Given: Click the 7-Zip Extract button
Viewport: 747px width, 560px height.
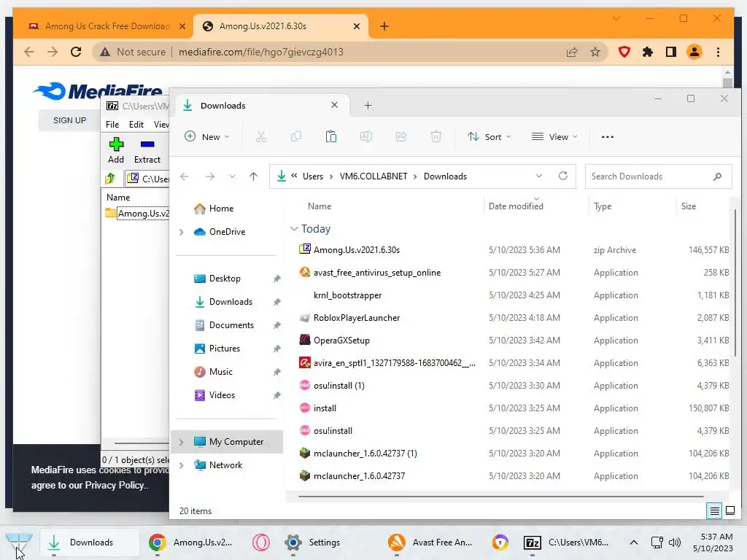Looking at the screenshot, I should click(147, 150).
